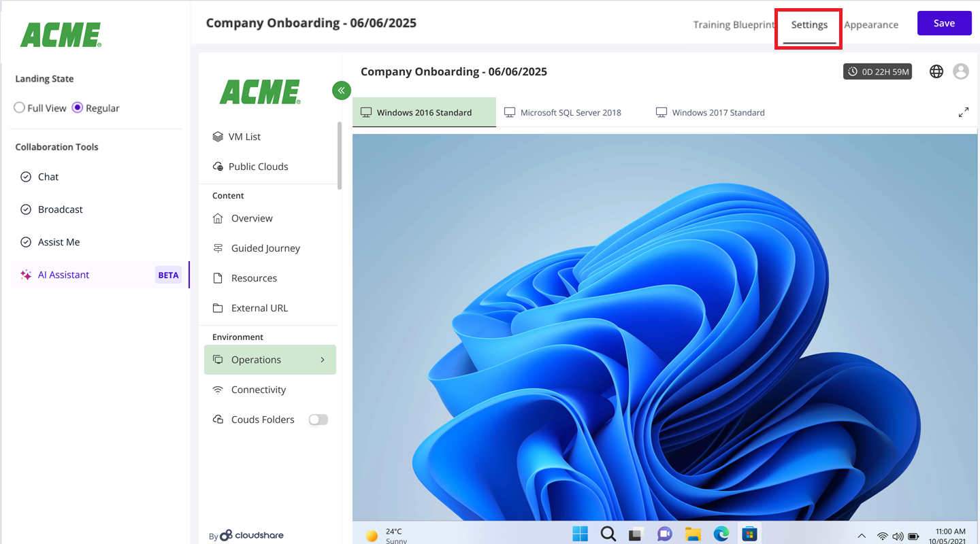Click the ACME logo in inner sidebar
The height and width of the screenshot is (544, 980).
pos(261,92)
